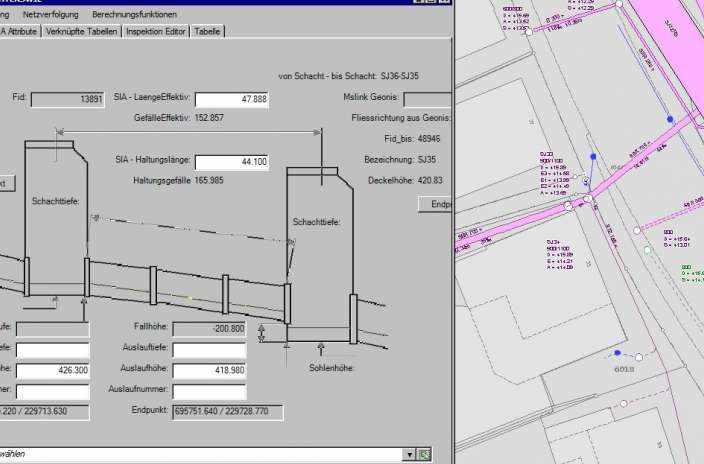Click the up-down Fallhöhe arrow symbol in diagram
Screen dimensions: 704x464
(x=262, y=332)
